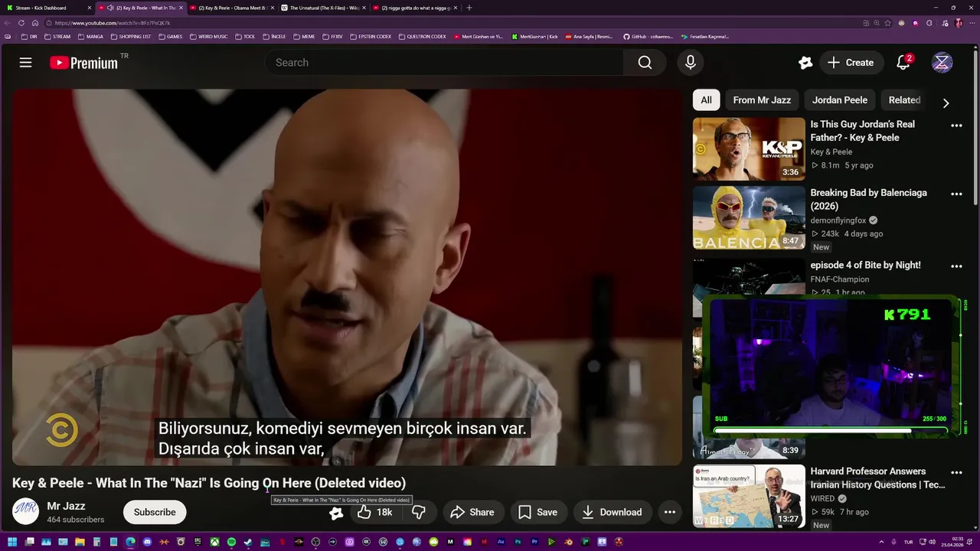This screenshot has width=980, height=551.
Task: Subscribe to Mr Jazz channel
Action: pos(155,512)
